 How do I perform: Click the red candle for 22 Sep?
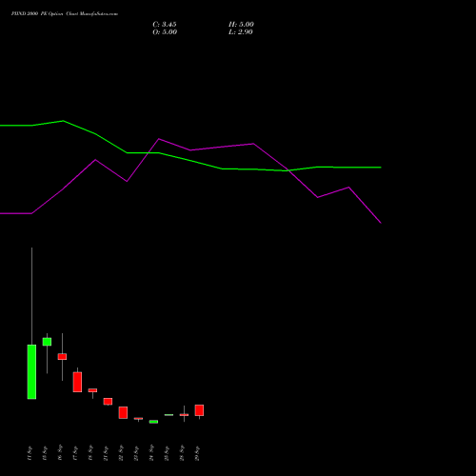click(x=123, y=412)
